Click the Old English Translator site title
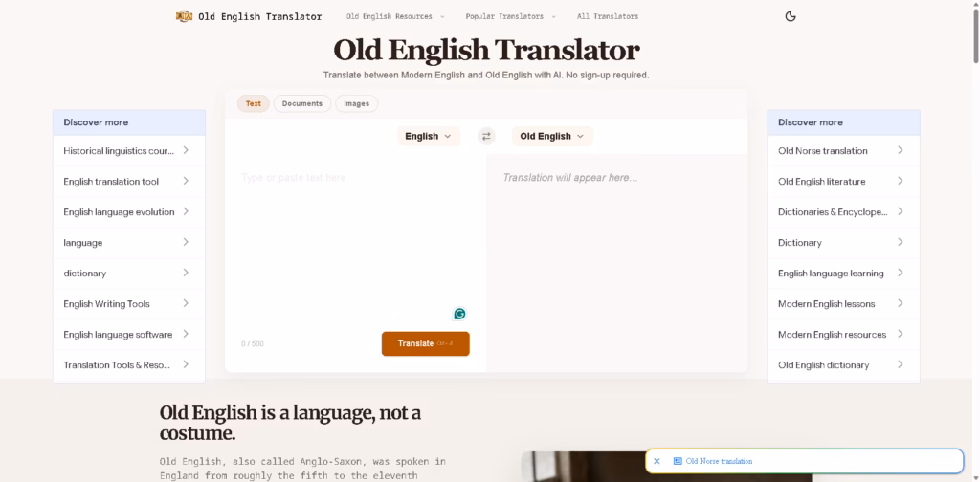The width and height of the screenshot is (980, 482). [260, 17]
